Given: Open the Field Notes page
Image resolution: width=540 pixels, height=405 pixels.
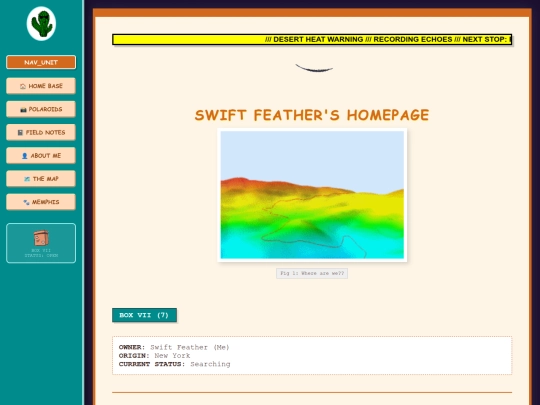Looking at the screenshot, I should (41, 132).
